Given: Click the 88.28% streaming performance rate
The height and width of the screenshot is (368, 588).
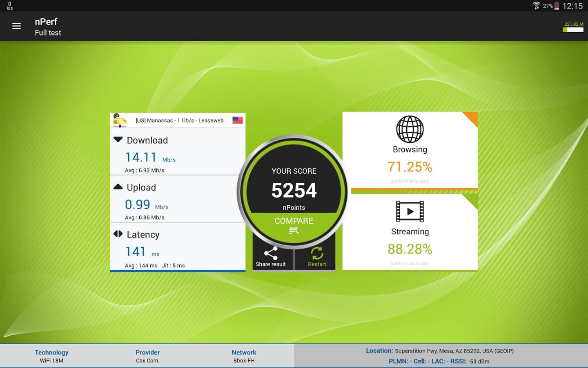Looking at the screenshot, I should (x=410, y=249).
